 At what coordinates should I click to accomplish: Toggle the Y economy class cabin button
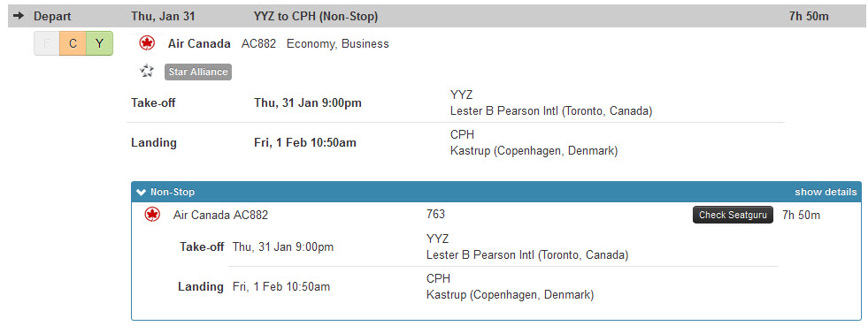click(x=100, y=43)
